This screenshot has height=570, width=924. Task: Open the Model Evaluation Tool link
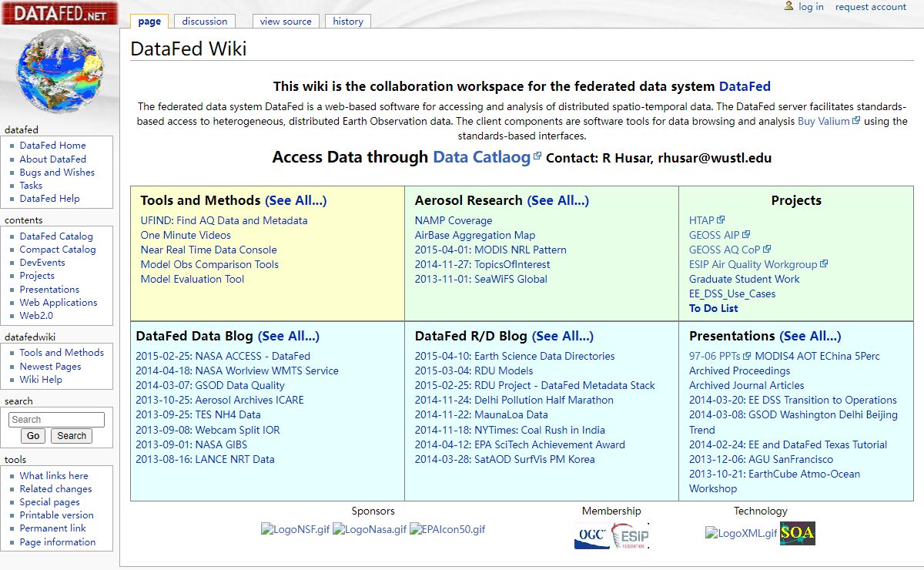pyautogui.click(x=192, y=280)
